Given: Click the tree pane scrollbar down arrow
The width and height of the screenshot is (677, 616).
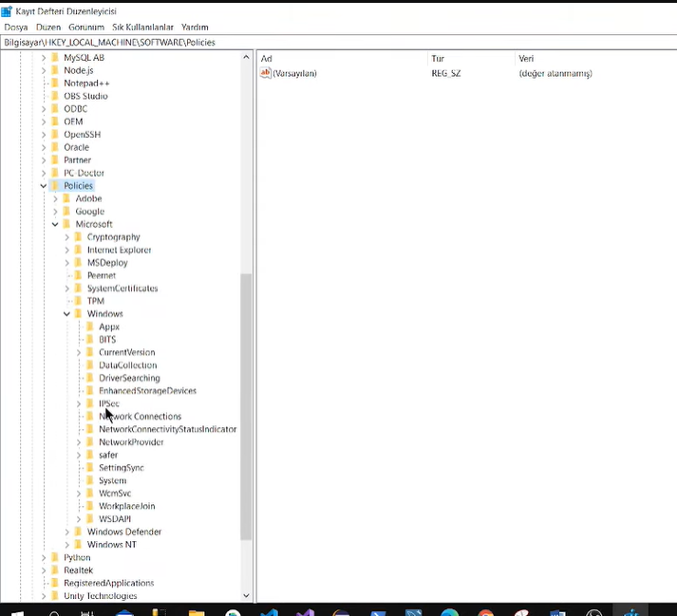Looking at the screenshot, I should point(247,596).
